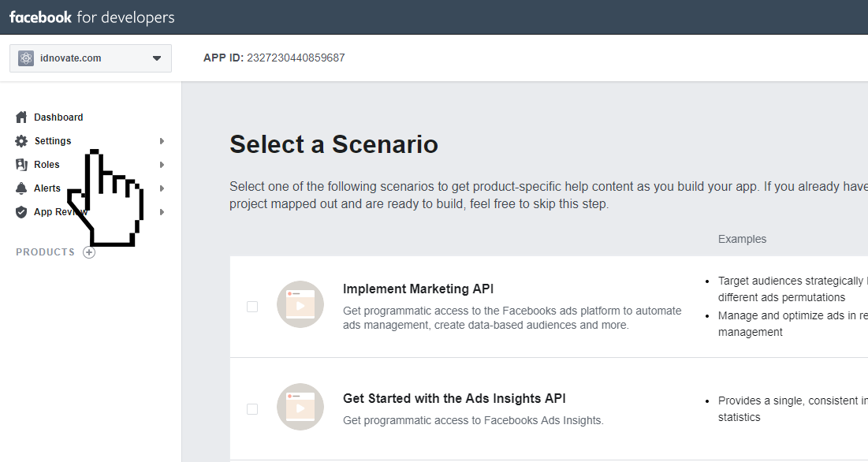Click the Implement Marketing API video icon
868x462 pixels.
pos(300,304)
